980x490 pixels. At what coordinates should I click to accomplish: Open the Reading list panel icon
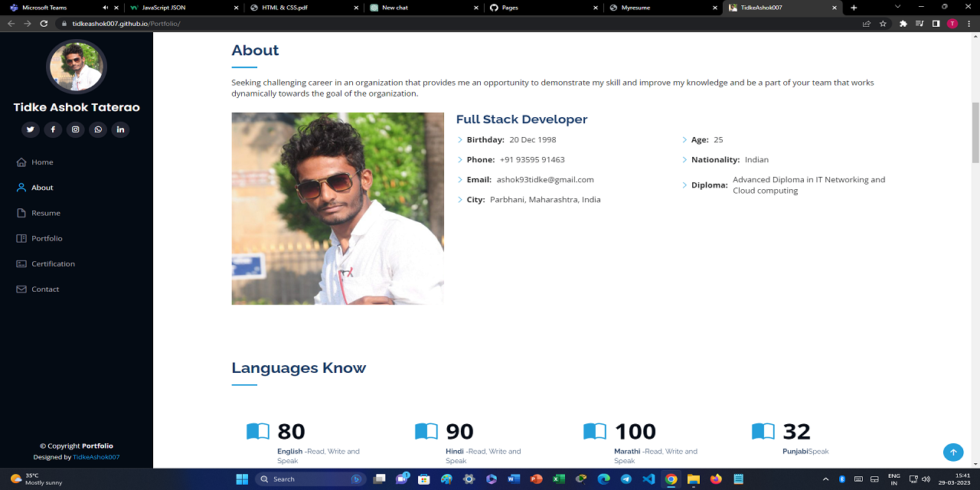[x=918, y=24]
